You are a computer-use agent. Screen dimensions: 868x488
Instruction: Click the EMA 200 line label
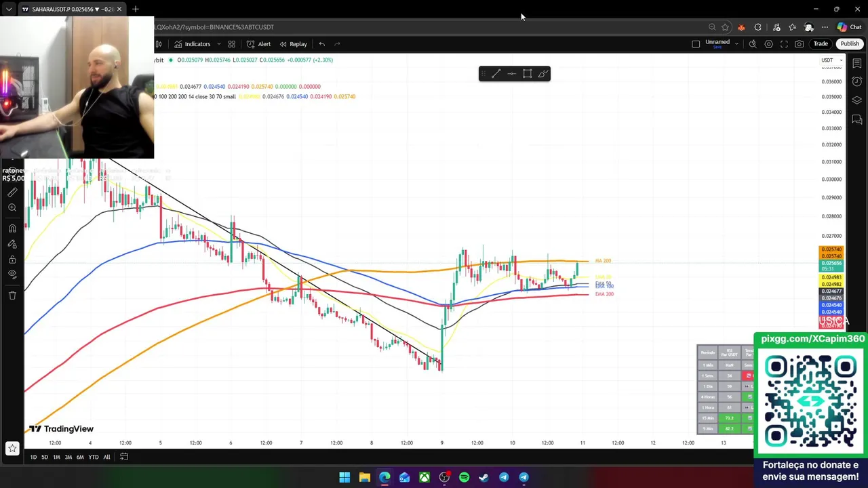click(604, 294)
